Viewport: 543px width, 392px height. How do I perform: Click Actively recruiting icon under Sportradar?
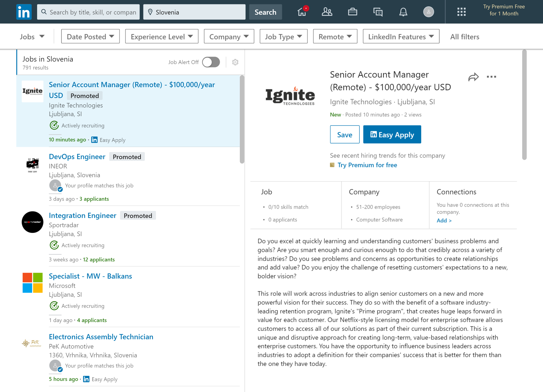(54, 245)
